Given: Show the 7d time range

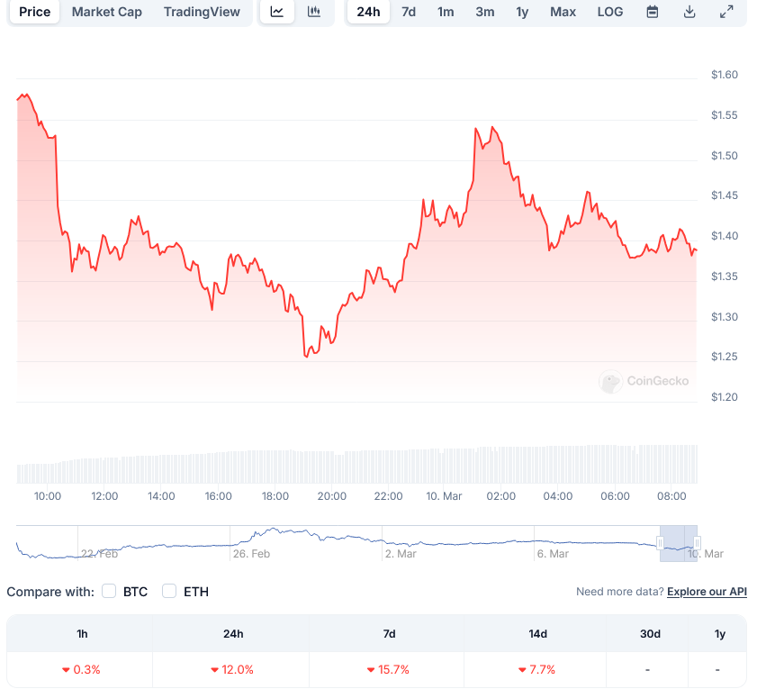Looking at the screenshot, I should click(x=409, y=12).
